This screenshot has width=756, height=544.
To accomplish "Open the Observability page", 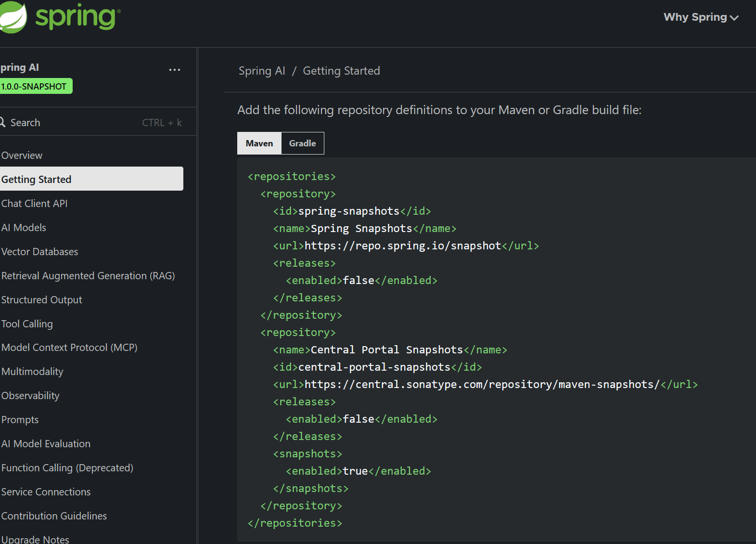I will click(30, 395).
